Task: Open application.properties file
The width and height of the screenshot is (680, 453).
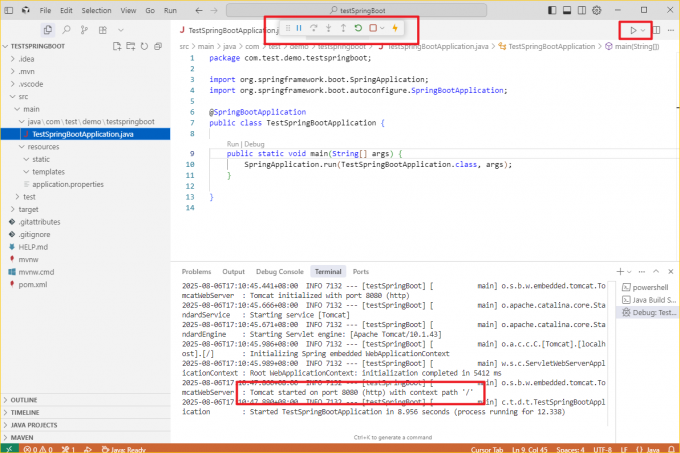Action: click(68, 184)
